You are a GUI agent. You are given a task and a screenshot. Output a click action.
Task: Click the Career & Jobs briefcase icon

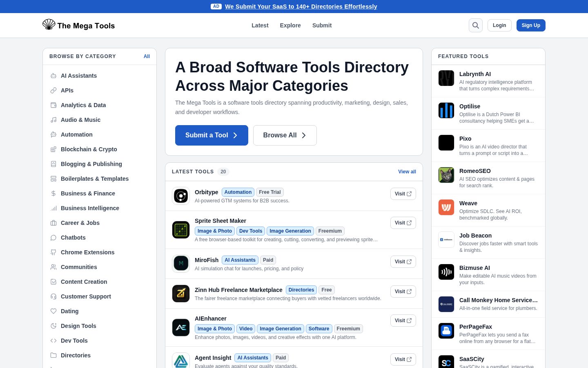coord(53,223)
